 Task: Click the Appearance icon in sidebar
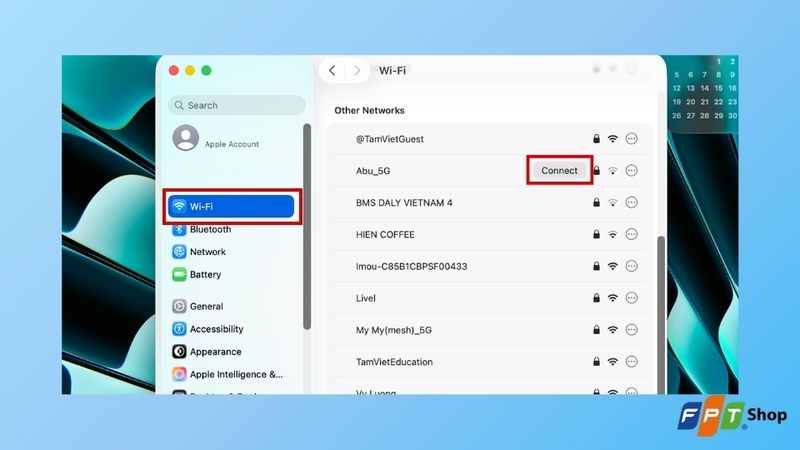[x=179, y=352]
